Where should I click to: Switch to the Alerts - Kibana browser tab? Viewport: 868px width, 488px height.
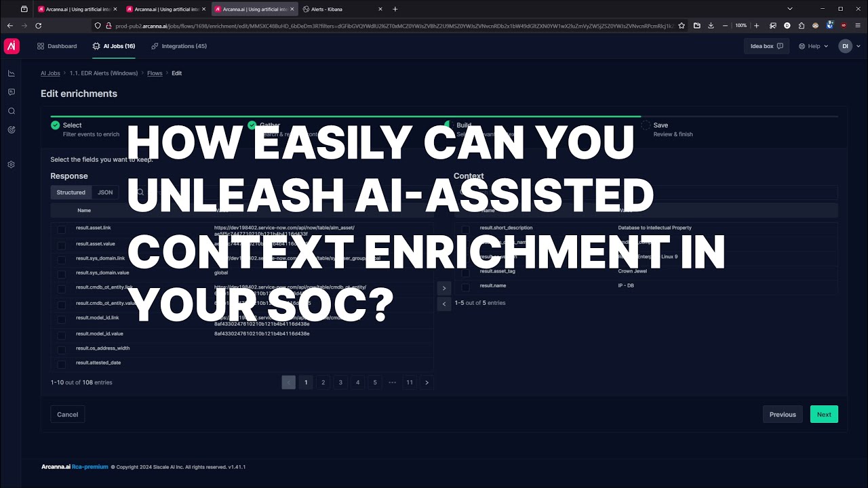(x=343, y=9)
